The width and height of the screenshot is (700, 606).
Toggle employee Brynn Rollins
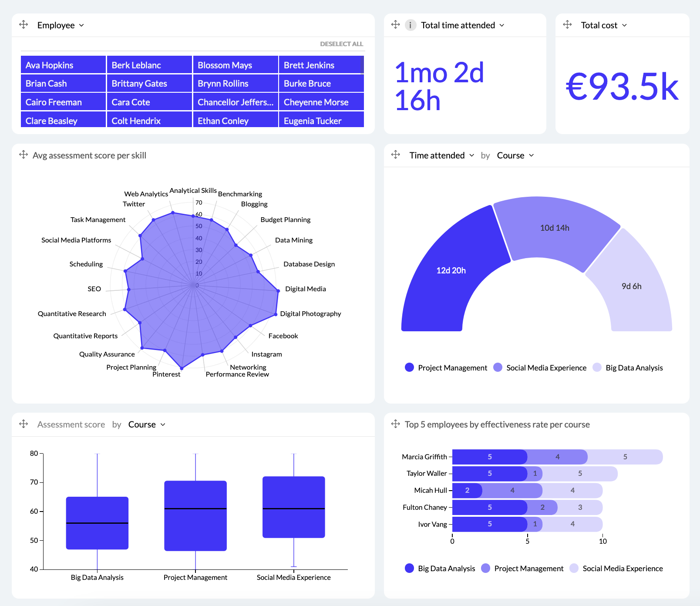tap(236, 83)
